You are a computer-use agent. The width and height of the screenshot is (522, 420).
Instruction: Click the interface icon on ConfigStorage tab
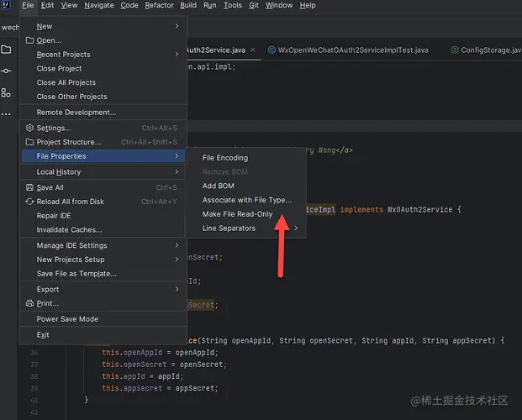coord(455,50)
